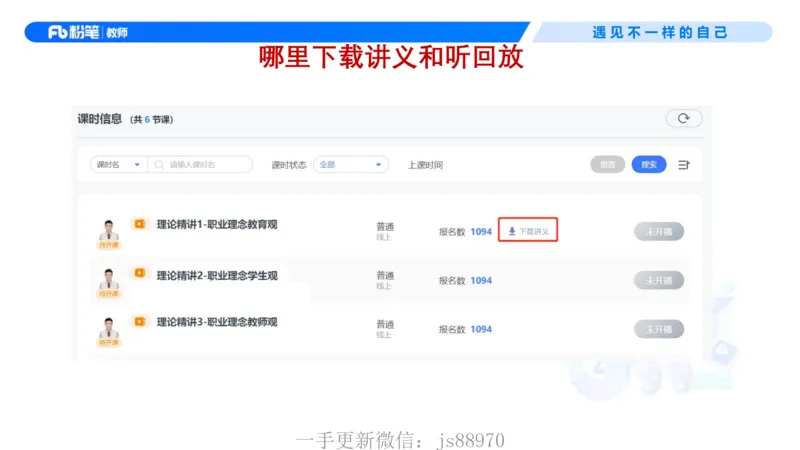The height and width of the screenshot is (450, 800).
Task: Click the 上课时间 filter field
Action: click(426, 165)
